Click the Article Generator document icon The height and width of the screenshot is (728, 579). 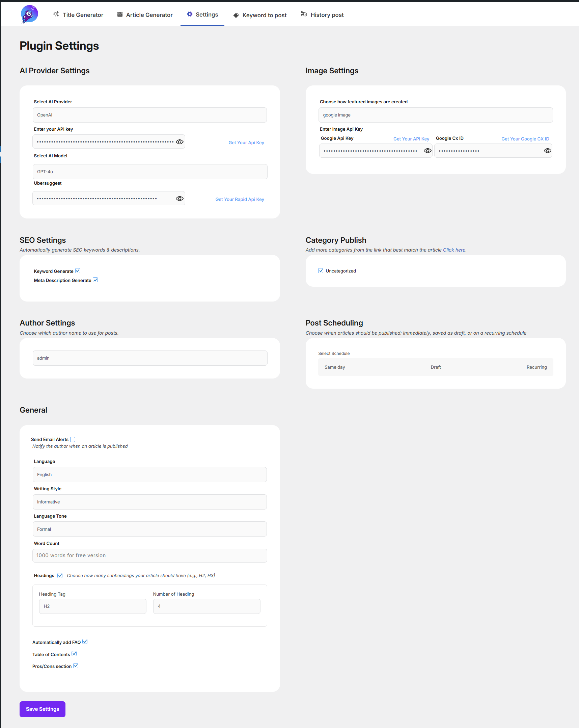[120, 14]
